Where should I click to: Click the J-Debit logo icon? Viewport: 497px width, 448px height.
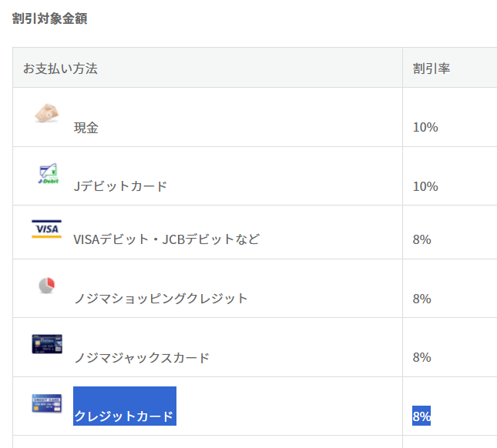coord(49,173)
